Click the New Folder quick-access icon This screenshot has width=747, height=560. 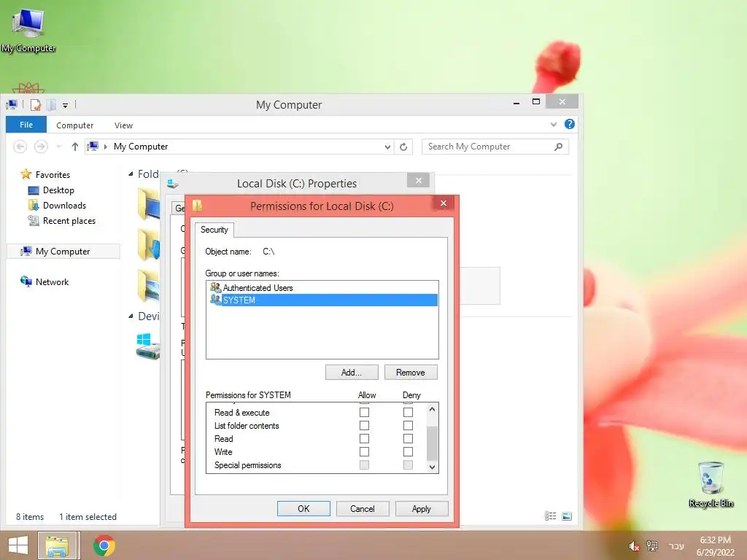(51, 105)
